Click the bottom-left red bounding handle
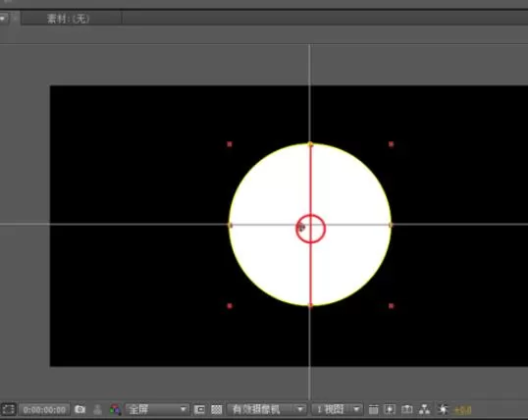Image resolution: width=528 pixels, height=420 pixels. pos(230,306)
